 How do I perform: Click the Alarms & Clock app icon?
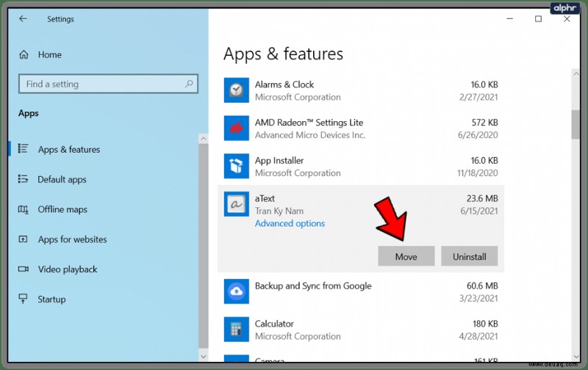click(x=236, y=90)
